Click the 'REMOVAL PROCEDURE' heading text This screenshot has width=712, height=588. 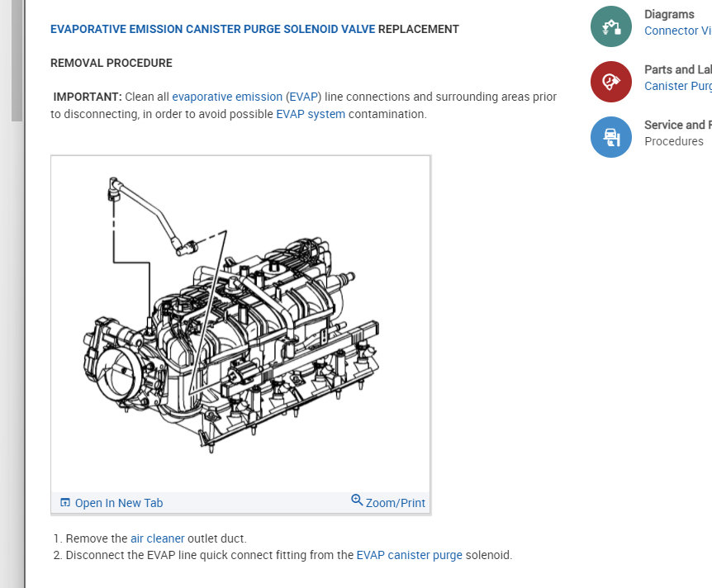click(112, 63)
